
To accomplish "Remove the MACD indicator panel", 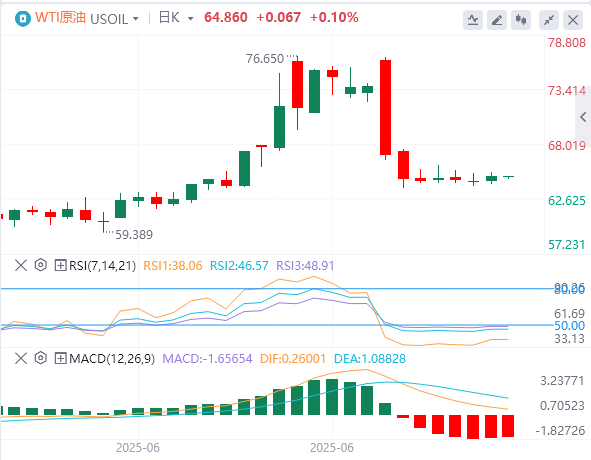I will pos(21,358).
